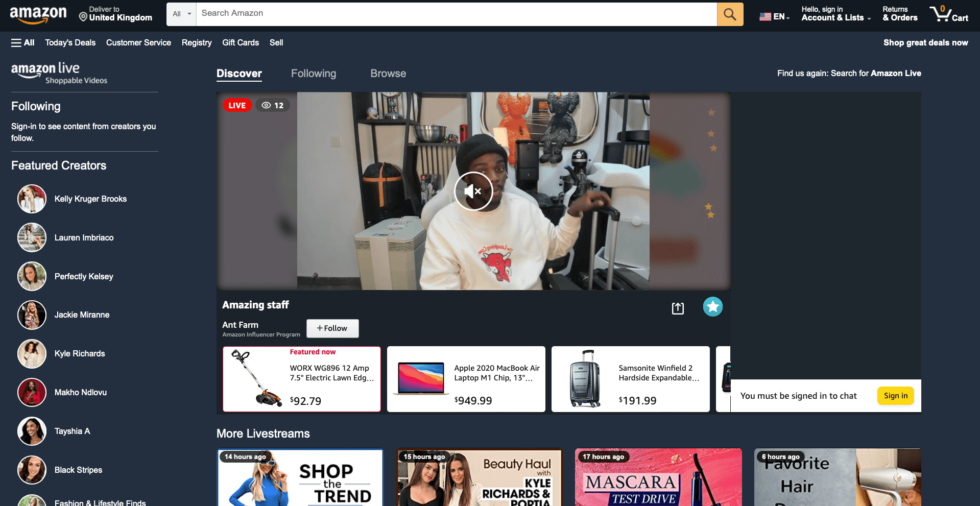The height and width of the screenshot is (506, 980).
Task: Open Registry menu item
Action: (x=197, y=43)
